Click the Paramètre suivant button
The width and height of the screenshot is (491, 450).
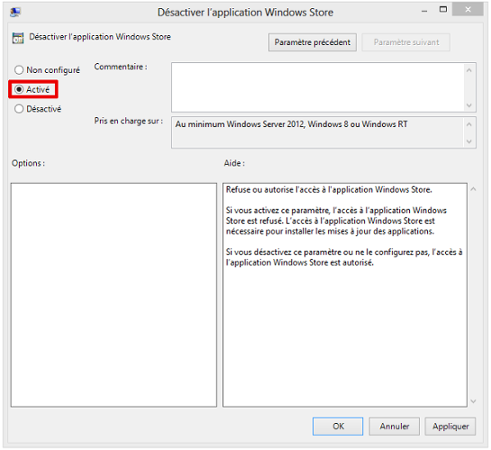[x=406, y=42]
